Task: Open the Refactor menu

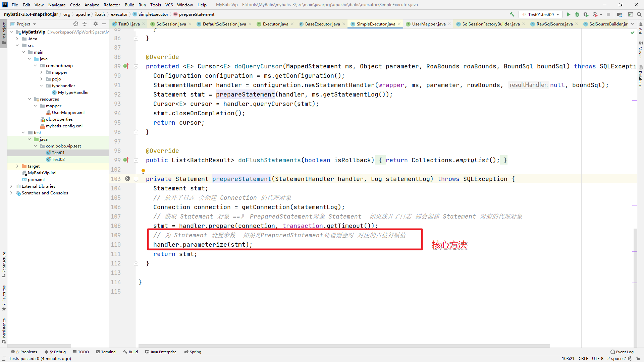Action: [x=111, y=5]
